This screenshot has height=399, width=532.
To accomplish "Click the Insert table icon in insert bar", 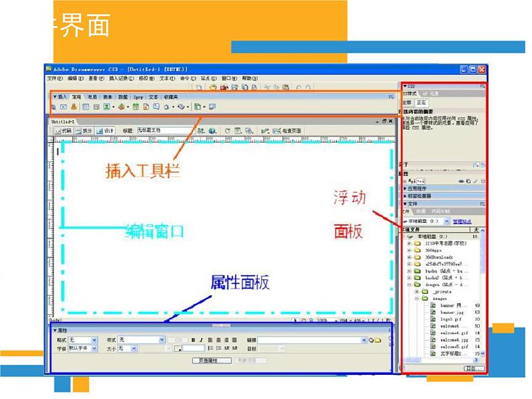I will click(86, 107).
